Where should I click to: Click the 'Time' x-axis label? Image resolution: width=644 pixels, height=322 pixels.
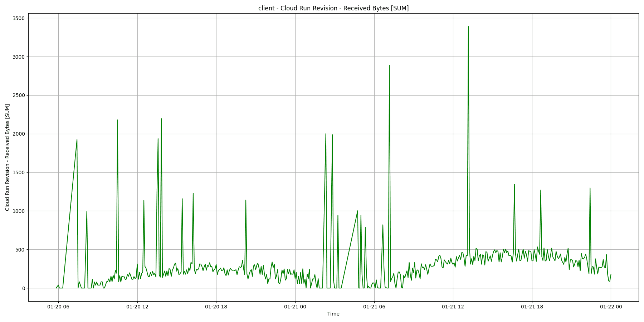coord(333,314)
